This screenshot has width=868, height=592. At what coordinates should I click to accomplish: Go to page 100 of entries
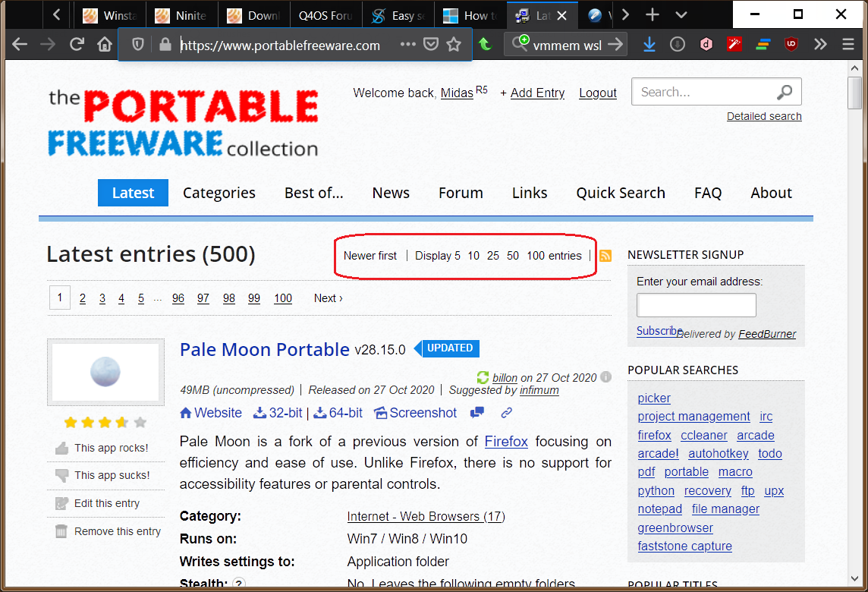(x=283, y=298)
